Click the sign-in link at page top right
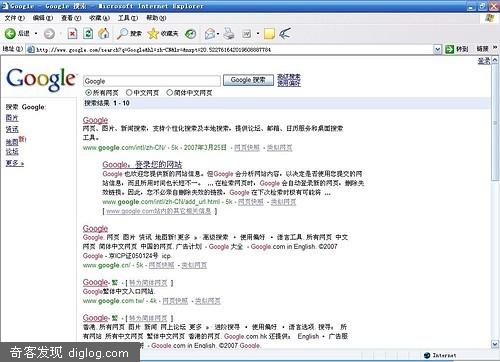Viewport: 500px width, 362px height. (x=484, y=61)
